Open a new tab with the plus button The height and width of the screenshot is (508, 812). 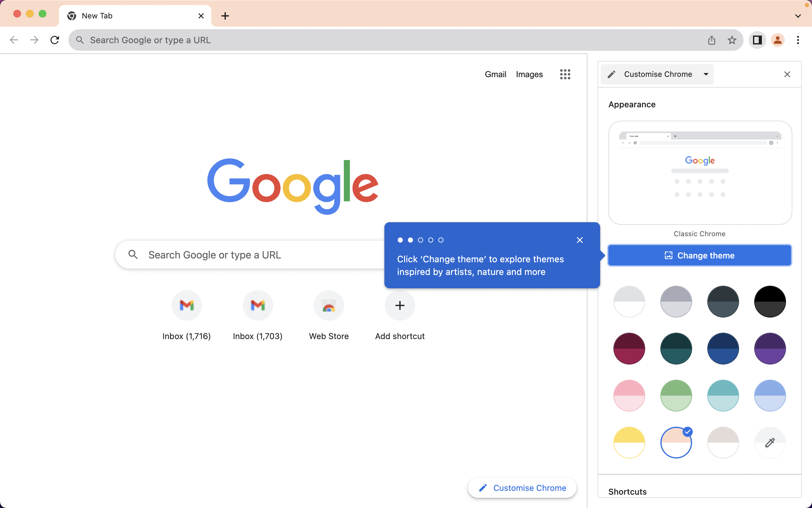[225, 16]
